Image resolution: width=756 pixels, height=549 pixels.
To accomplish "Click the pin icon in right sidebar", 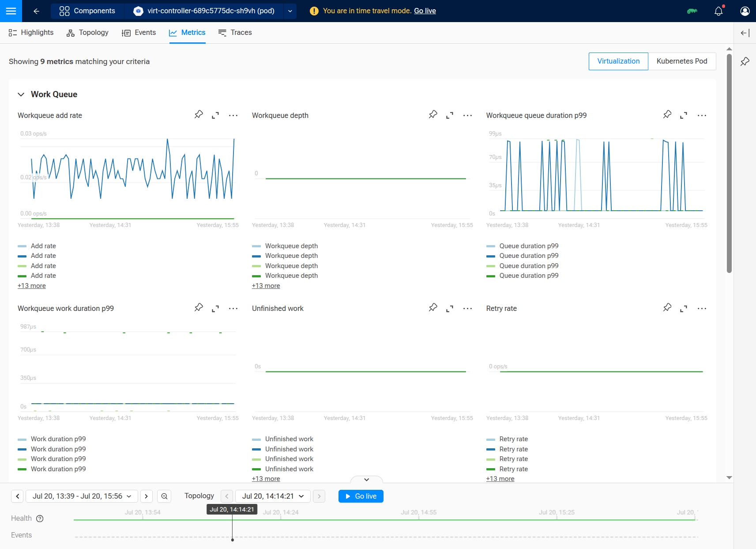I will click(745, 61).
